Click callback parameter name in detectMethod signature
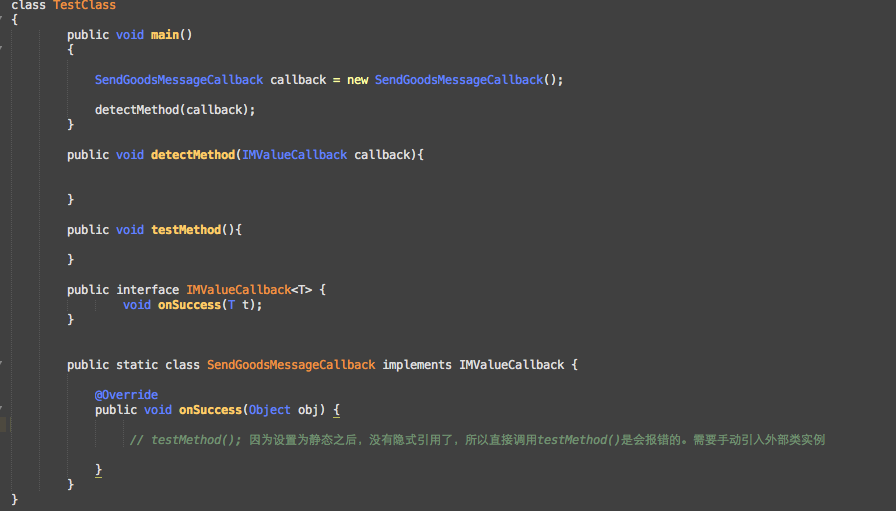This screenshot has width=896, height=511. (x=382, y=155)
